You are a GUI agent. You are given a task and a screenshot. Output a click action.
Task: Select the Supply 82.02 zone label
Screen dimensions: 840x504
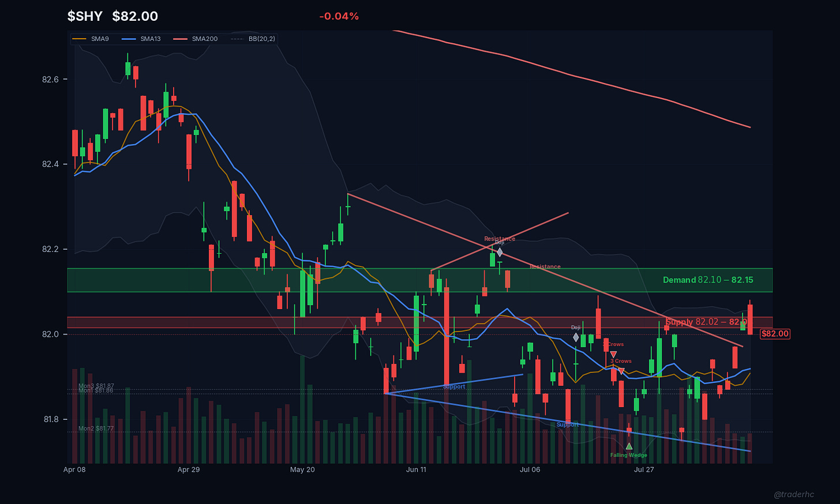pyautogui.click(x=706, y=322)
